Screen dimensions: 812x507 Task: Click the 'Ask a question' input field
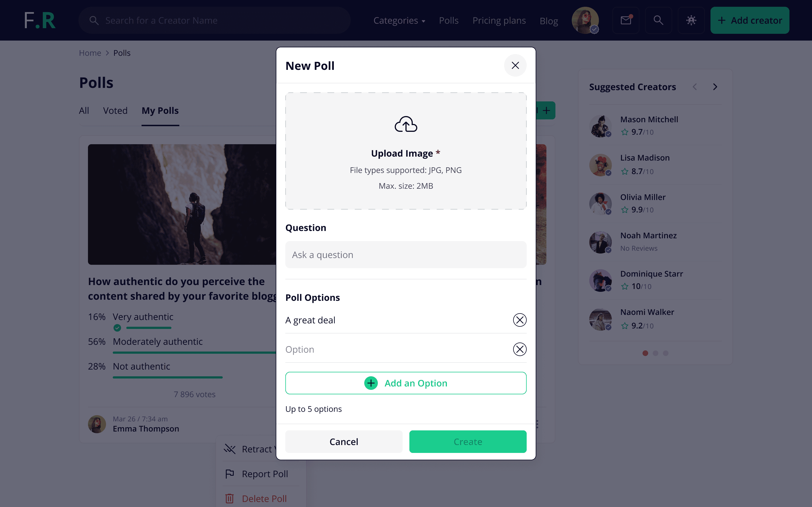point(406,255)
